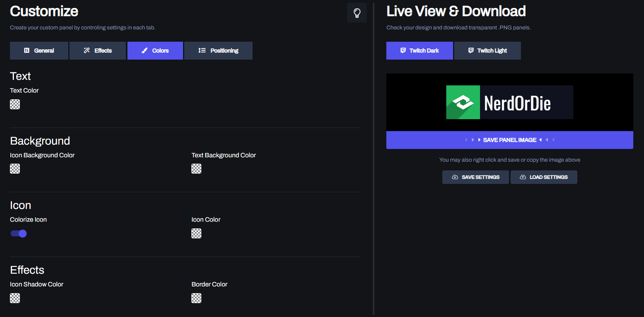Viewport: 644px width, 317px height.
Task: Click the Positioning list icon
Action: [x=202, y=50]
